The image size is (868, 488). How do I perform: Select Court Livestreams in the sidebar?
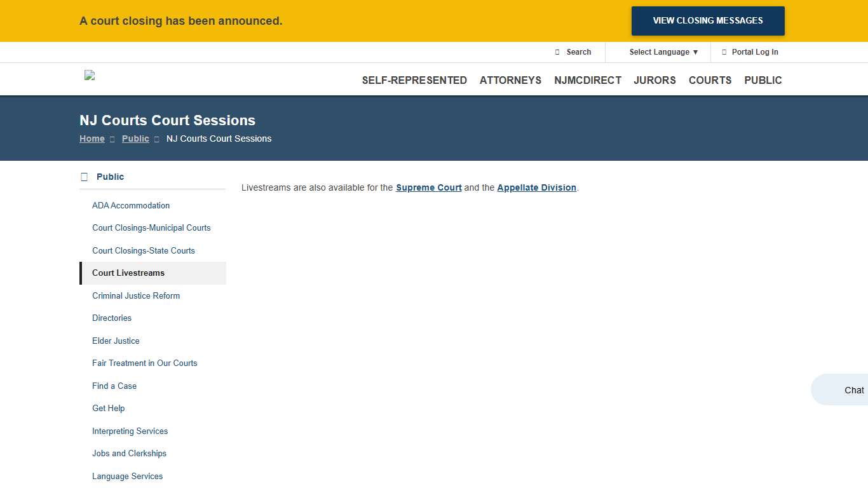pos(128,273)
